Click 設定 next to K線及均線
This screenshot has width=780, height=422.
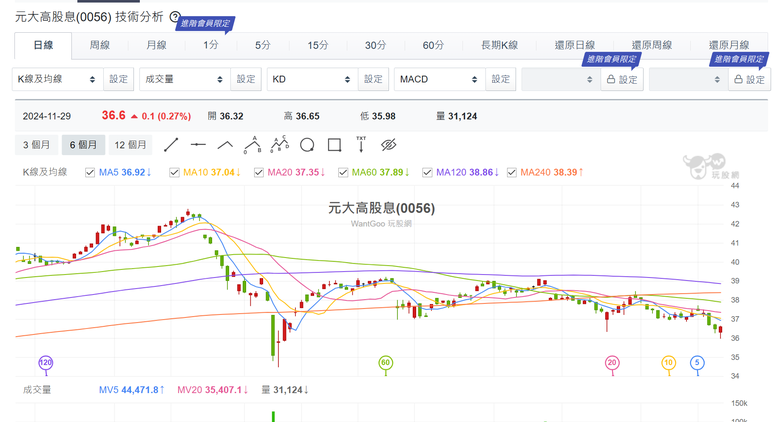tap(118, 79)
